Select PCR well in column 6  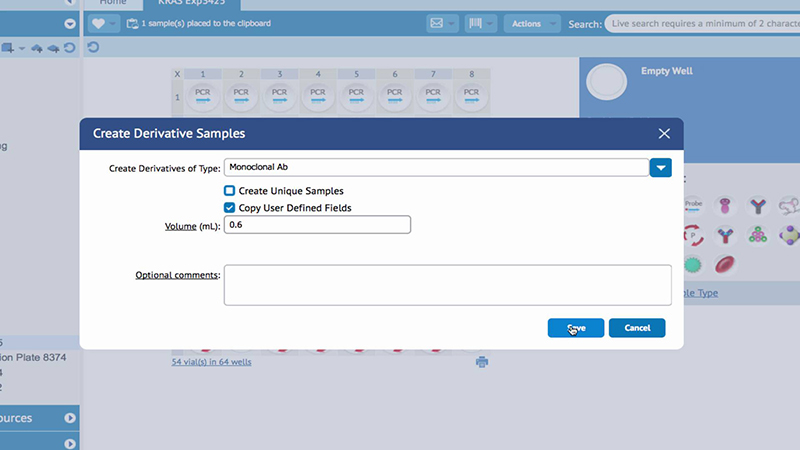394,96
